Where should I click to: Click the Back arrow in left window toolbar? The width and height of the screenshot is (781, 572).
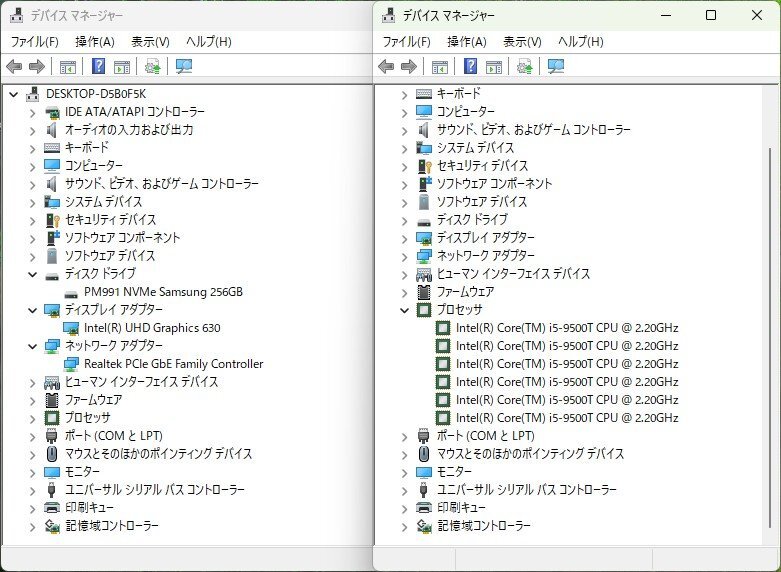[14, 66]
